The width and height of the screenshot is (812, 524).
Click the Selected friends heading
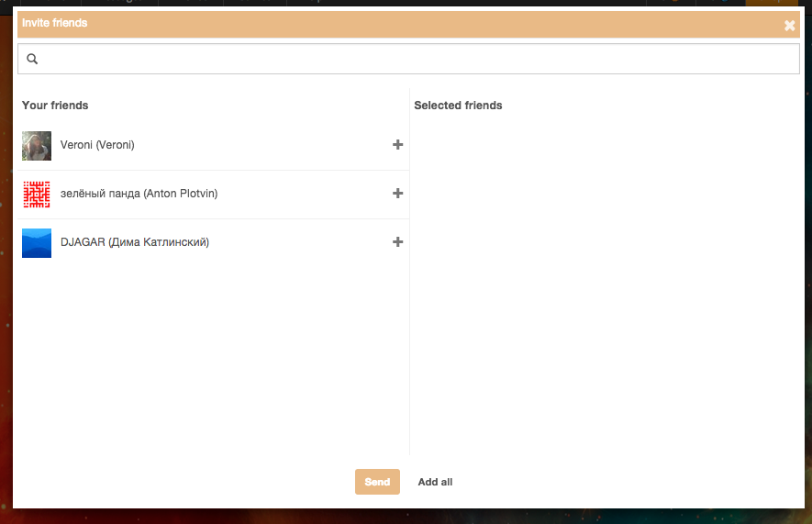pos(458,106)
